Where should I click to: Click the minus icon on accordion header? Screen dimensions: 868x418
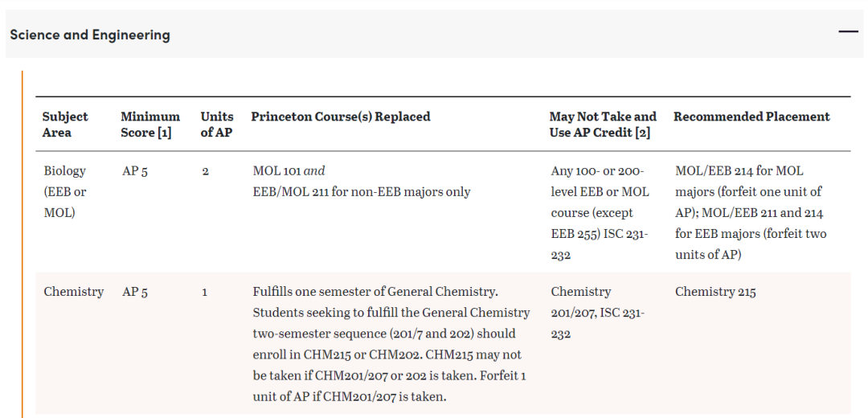pos(848,31)
